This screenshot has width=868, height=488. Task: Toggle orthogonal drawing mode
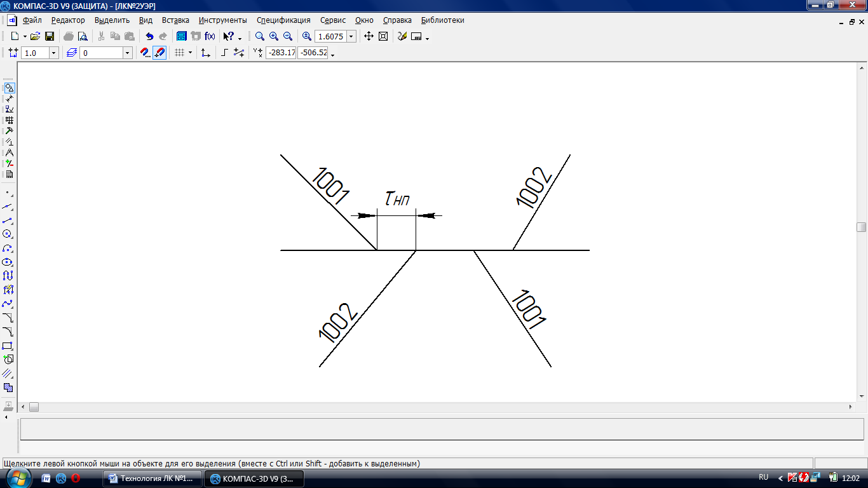click(x=224, y=53)
